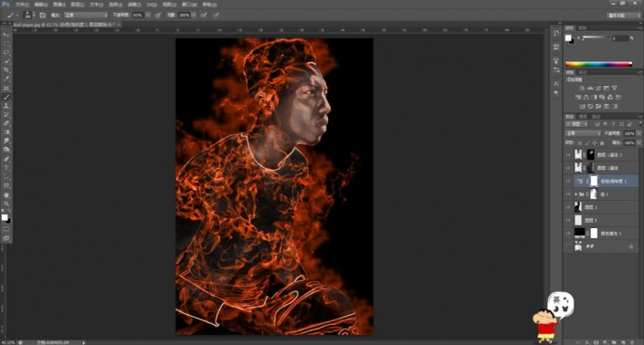This screenshot has width=644, height=345.
Task: Select the Brush tool in the toolbox
Action: [6, 98]
